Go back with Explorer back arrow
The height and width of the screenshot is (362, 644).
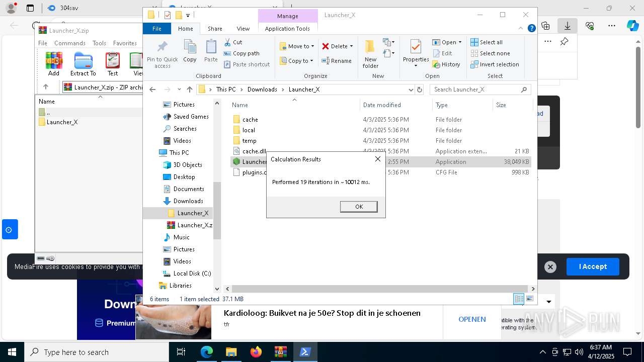(x=152, y=89)
